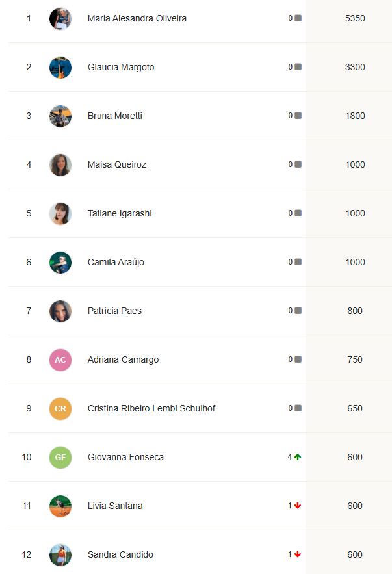Click the pink AC initials avatar
This screenshot has width=392, height=574.
coord(60,359)
